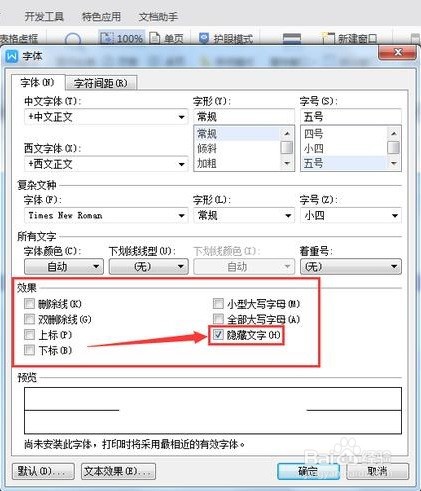Open the text effects (文本效果) button
This screenshot has height=491, width=421.
[x=118, y=471]
